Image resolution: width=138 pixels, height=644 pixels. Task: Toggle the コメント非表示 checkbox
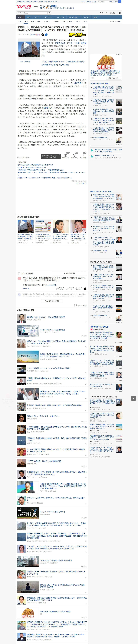coord(75,305)
